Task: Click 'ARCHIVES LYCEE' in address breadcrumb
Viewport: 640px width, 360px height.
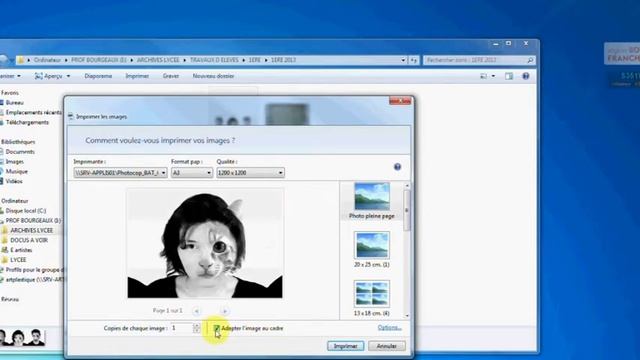Action: click(x=158, y=60)
